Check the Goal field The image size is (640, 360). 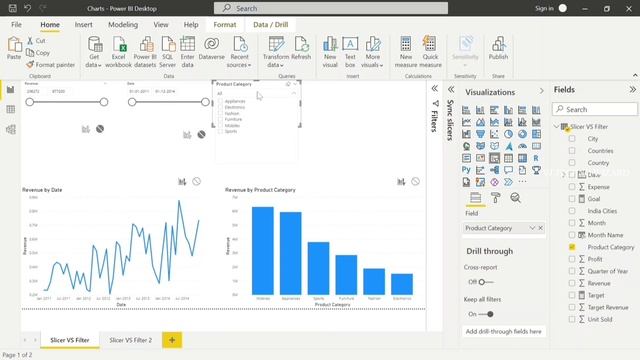click(572, 199)
